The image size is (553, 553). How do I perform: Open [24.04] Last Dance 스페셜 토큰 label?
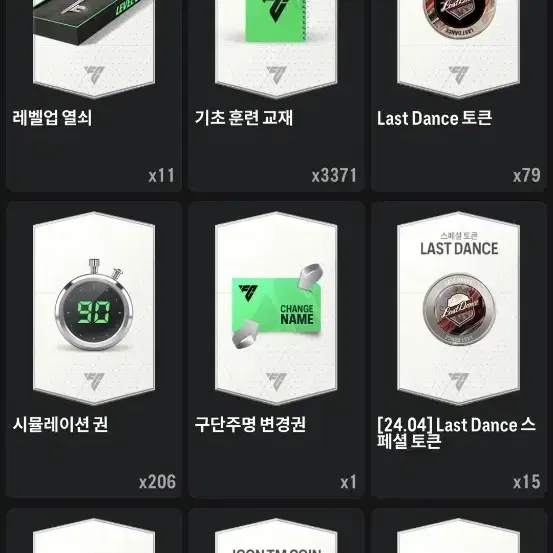[456, 433]
